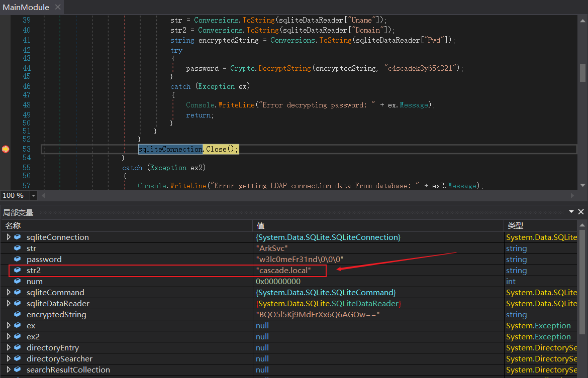Select the icon beside encryptedString variable

tap(18, 315)
